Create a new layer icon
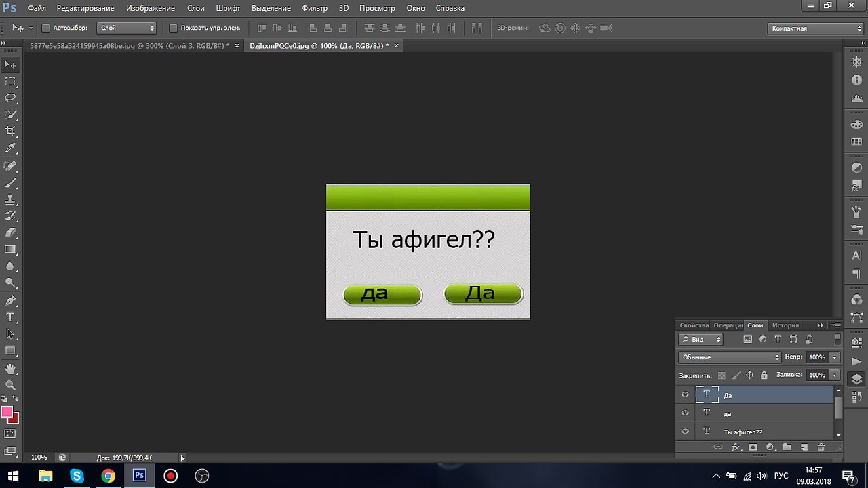868x488 pixels. (804, 447)
